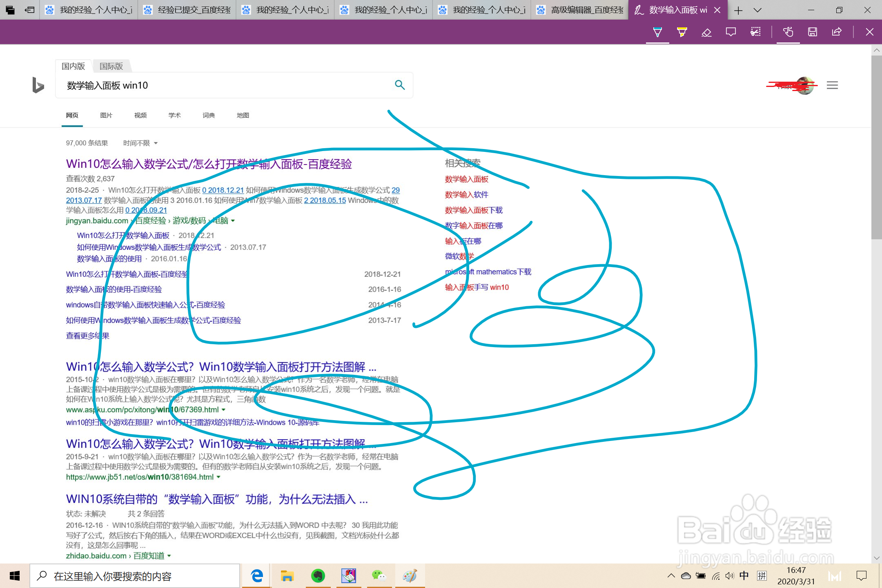Expand the 时间不限 time filter
This screenshot has height=588, width=882.
click(140, 143)
